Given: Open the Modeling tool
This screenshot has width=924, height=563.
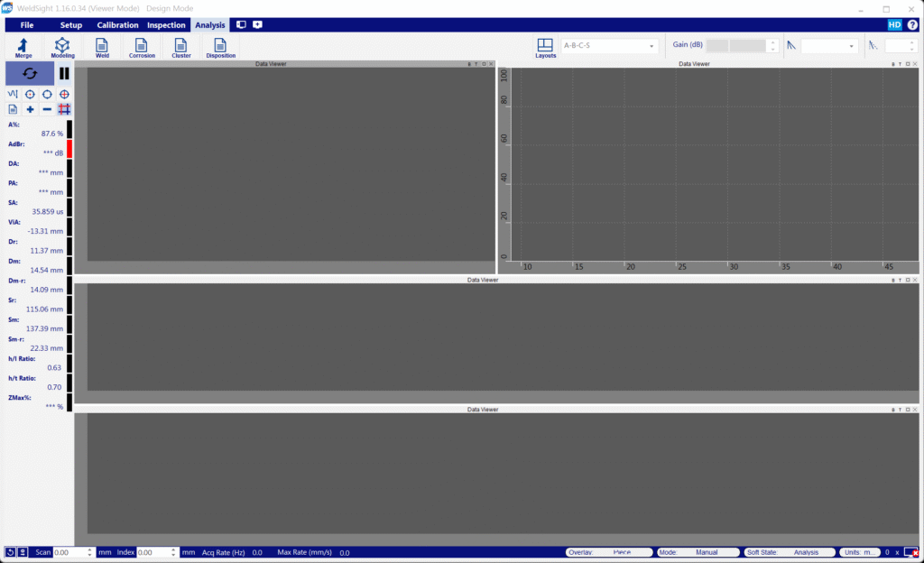Looking at the screenshot, I should 62,48.
